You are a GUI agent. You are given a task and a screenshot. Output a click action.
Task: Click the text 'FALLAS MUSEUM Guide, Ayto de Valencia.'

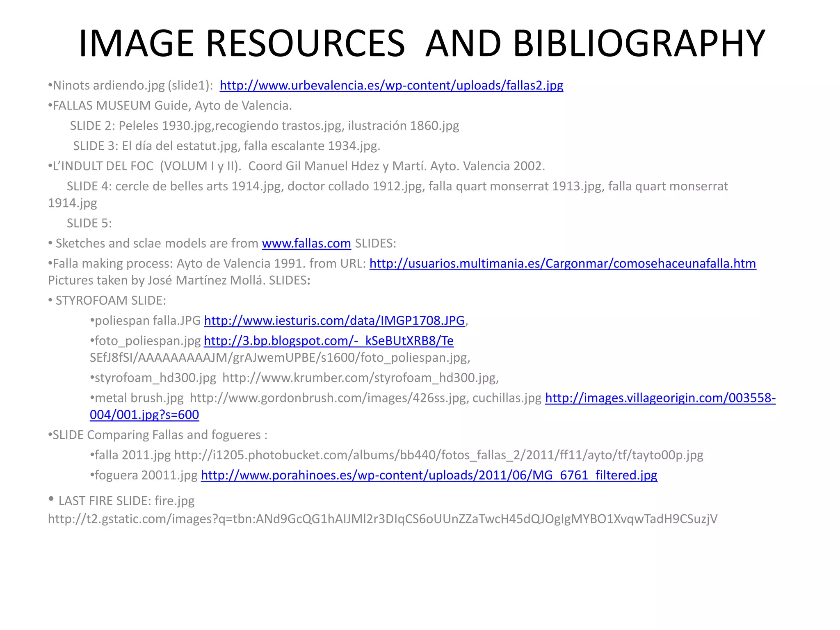coord(172,105)
